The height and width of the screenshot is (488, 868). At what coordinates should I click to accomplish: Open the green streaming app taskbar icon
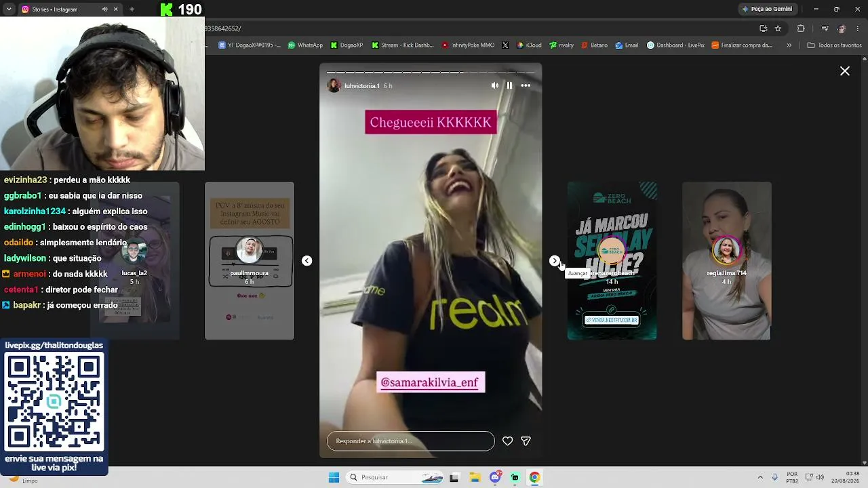pyautogui.click(x=515, y=477)
